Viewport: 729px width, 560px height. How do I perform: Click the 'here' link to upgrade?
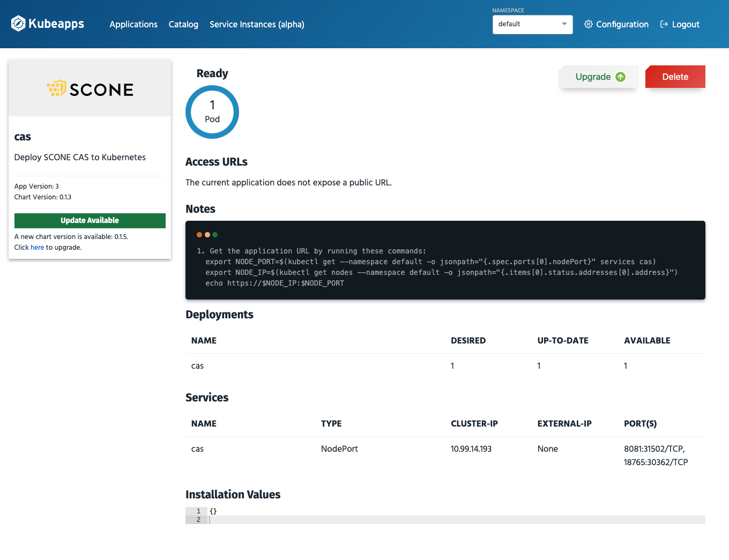[x=37, y=247]
